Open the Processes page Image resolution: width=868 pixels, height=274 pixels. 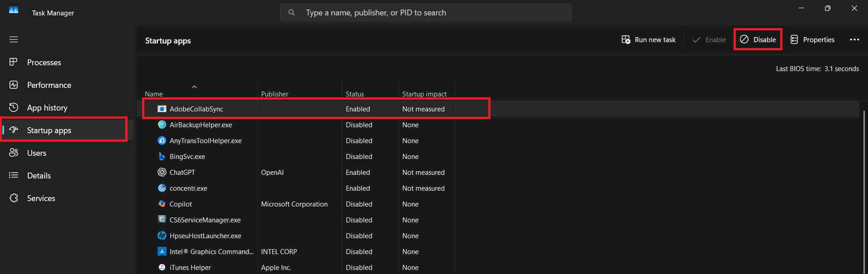[44, 62]
